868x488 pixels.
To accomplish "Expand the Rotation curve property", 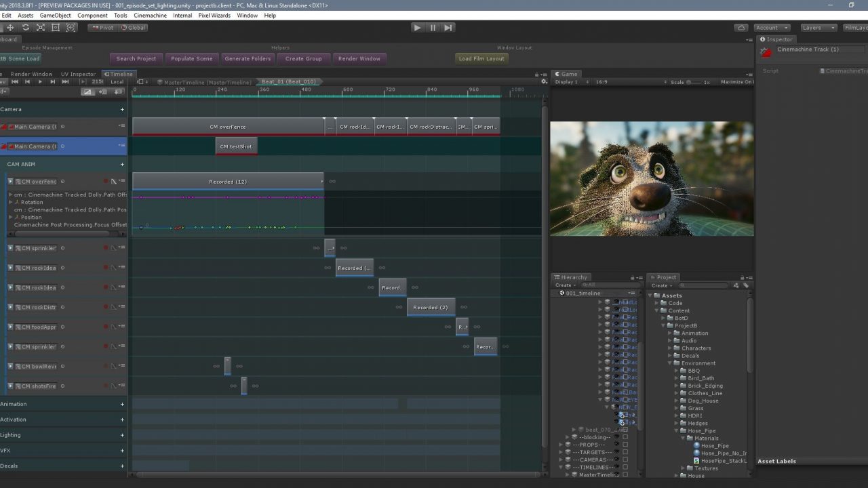I will tap(10, 202).
